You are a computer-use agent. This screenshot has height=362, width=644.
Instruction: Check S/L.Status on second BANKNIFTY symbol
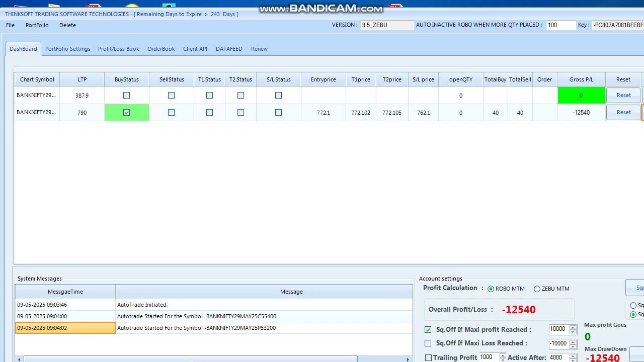(278, 112)
